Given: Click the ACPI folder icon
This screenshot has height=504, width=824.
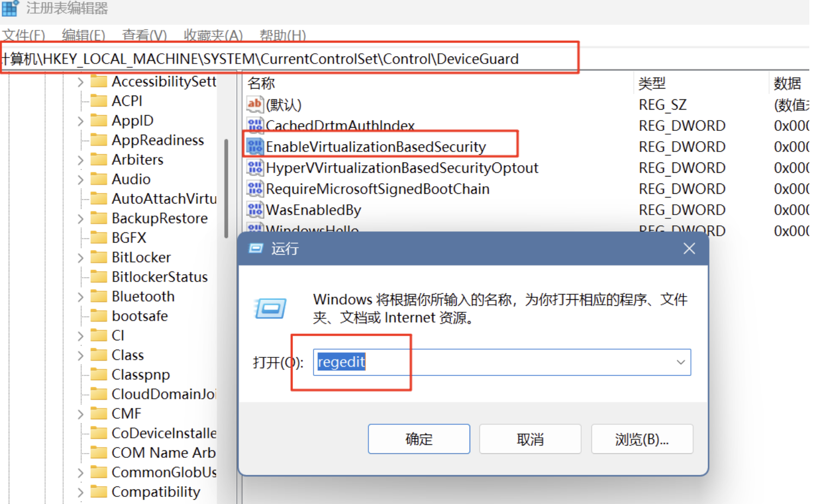Looking at the screenshot, I should 98,100.
